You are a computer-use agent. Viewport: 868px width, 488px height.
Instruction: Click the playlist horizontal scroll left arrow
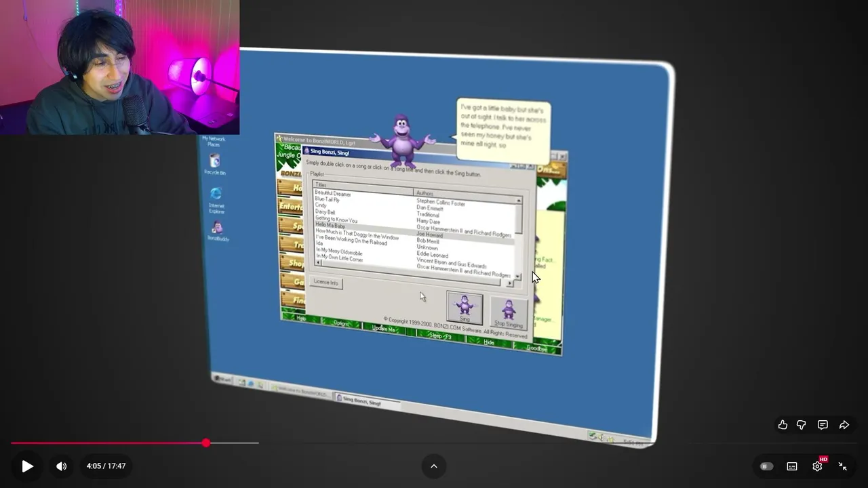[x=318, y=262]
